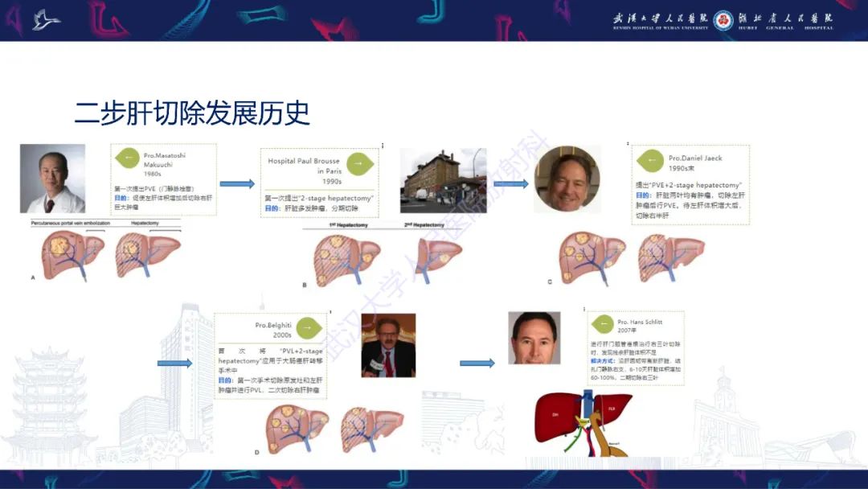Click the 2nd Hepatectomy label
868x489 pixels.
click(424, 225)
